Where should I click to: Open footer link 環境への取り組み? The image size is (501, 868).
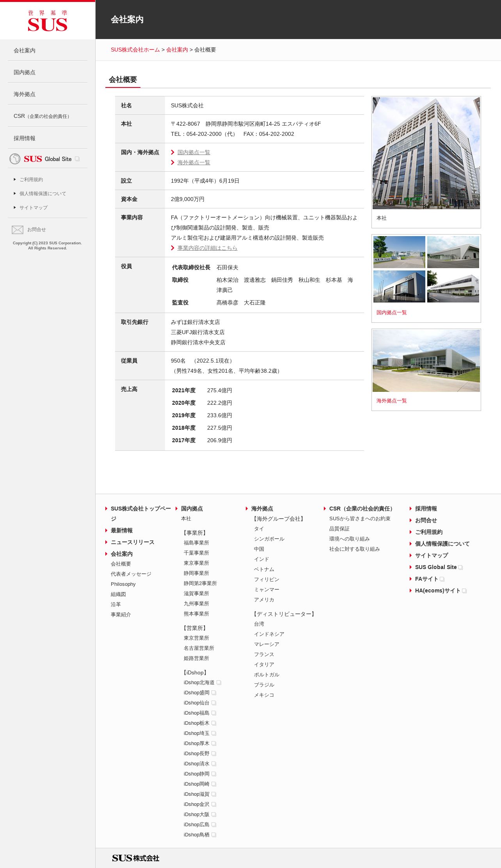(350, 539)
